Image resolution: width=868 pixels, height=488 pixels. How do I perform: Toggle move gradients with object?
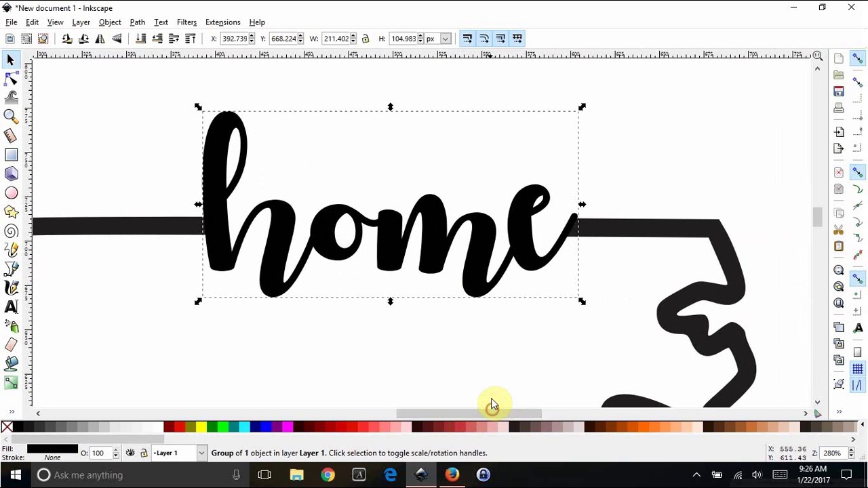point(500,39)
